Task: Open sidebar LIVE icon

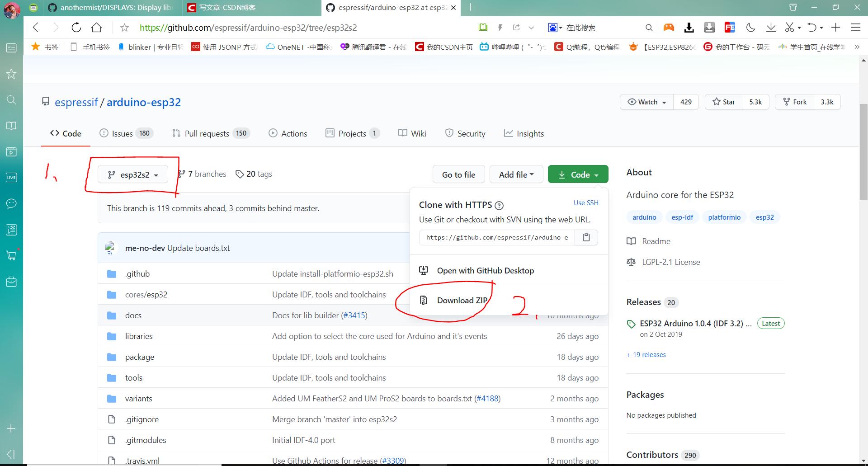Action: click(x=11, y=177)
